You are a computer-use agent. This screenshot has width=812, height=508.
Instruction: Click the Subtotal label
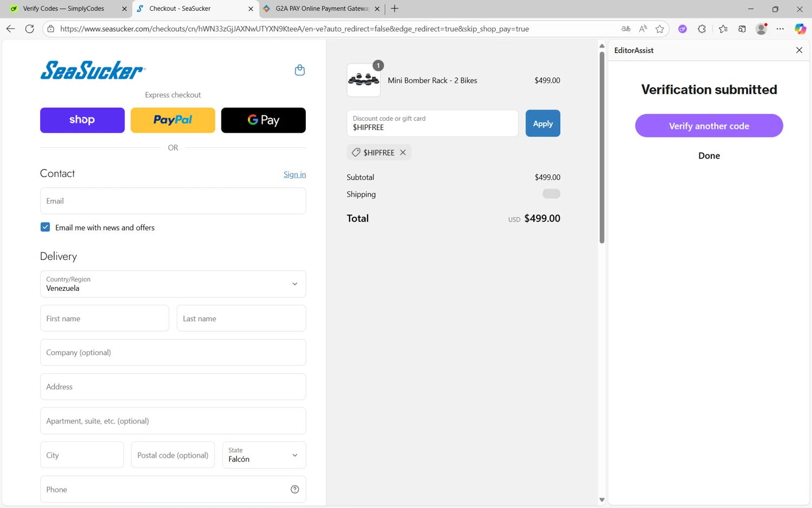(x=361, y=178)
